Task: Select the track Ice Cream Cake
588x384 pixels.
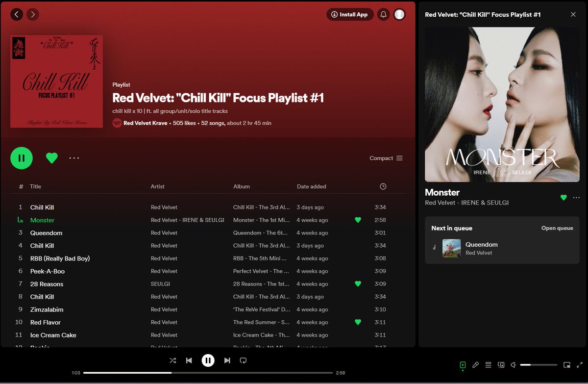Action: coord(208,335)
